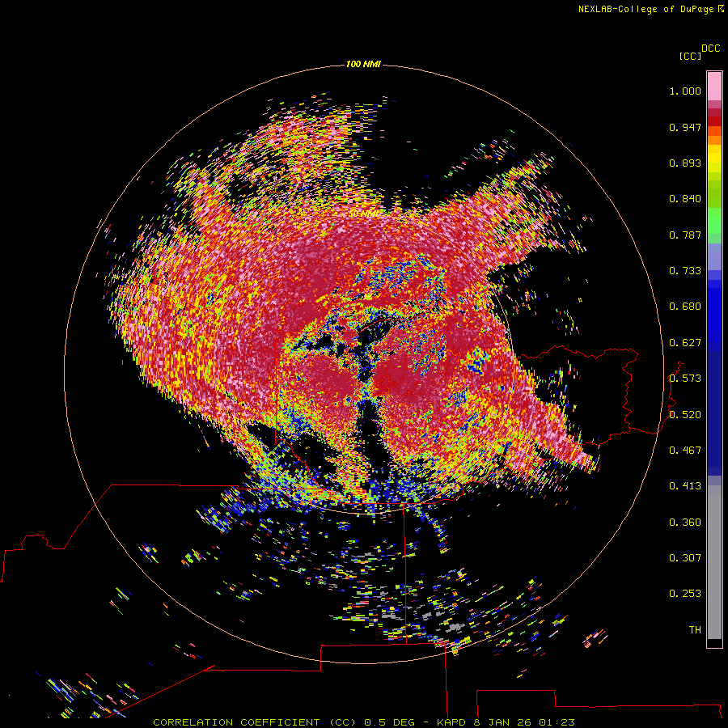Screen dimensions: 728x728
Task: Click the 0.5 DEG elevation text
Action: tap(391, 722)
